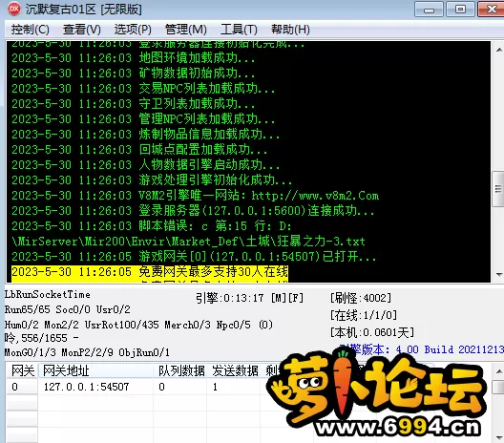This screenshot has width=504, height=443.
Task: Click the [本机:0.0601天] status
Action: coord(372,332)
